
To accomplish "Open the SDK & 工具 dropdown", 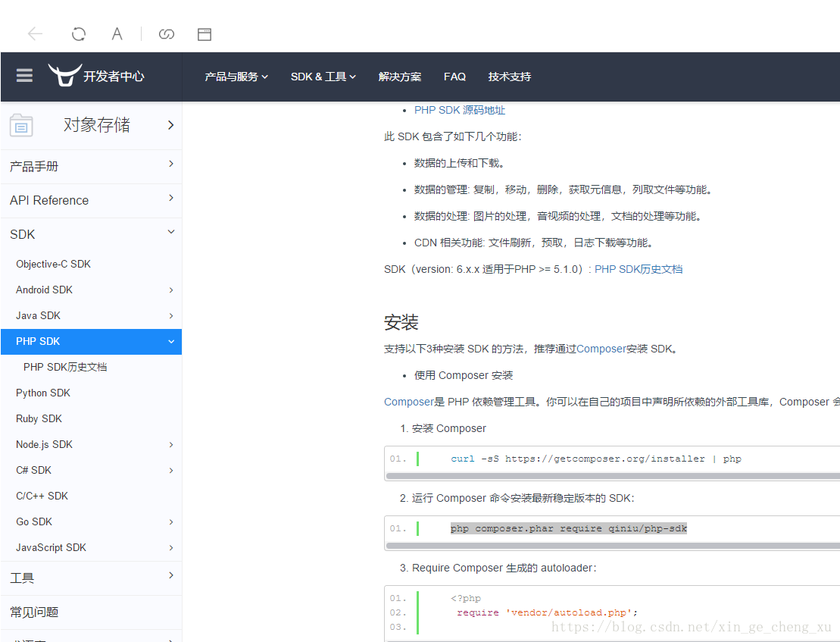I will [x=323, y=77].
